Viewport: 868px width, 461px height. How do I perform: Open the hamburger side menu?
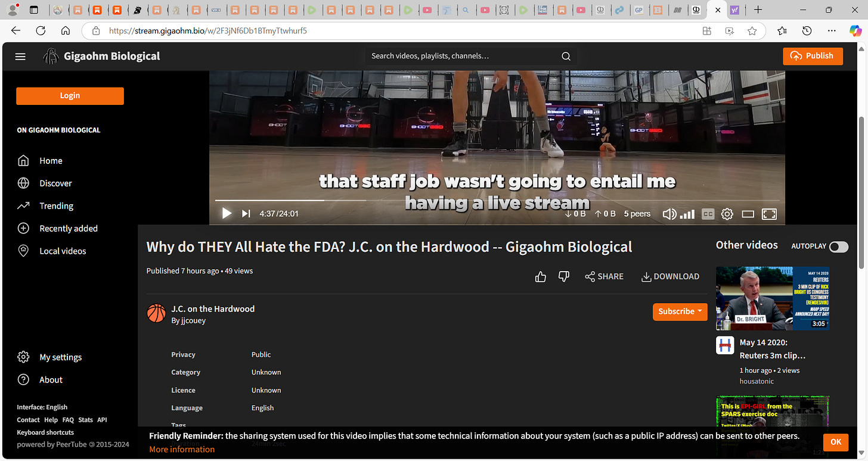coord(20,57)
